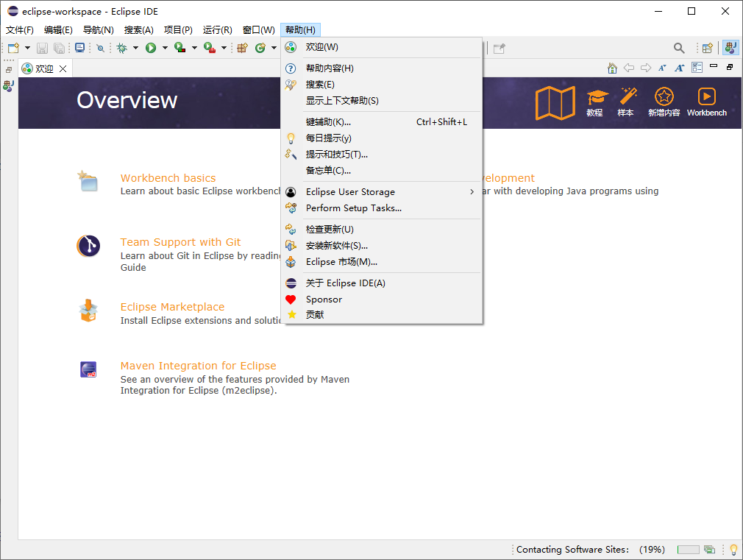Select Eclipse 市场(M)... menu entry
The height and width of the screenshot is (560, 743).
382,261
